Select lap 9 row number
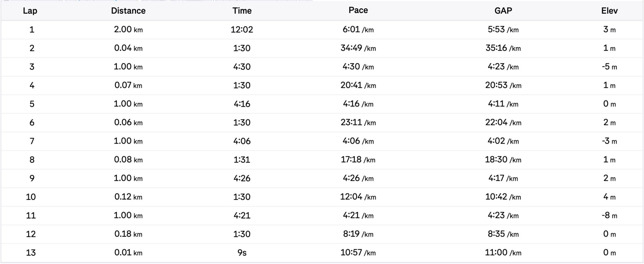 point(32,178)
